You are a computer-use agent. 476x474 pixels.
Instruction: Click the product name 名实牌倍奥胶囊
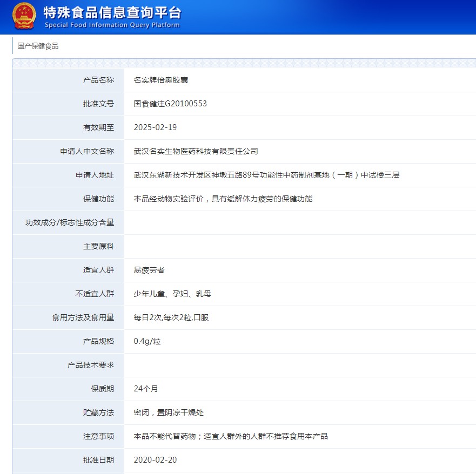160,80
